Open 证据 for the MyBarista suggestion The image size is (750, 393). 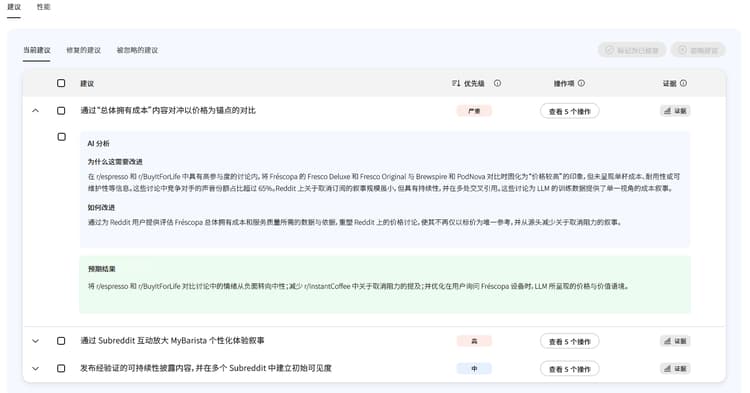pyautogui.click(x=675, y=341)
